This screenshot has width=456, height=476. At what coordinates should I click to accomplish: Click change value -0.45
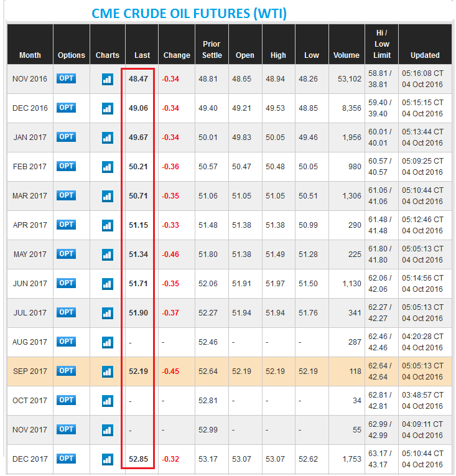170,371
